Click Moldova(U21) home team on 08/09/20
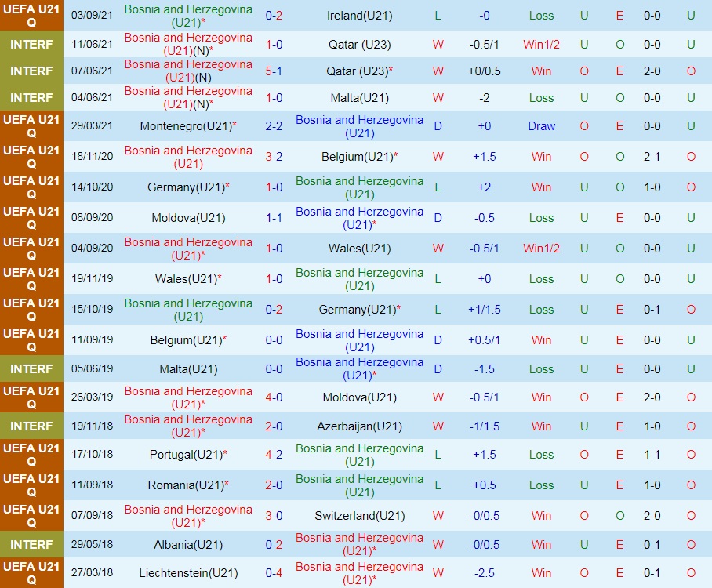 [188, 218]
